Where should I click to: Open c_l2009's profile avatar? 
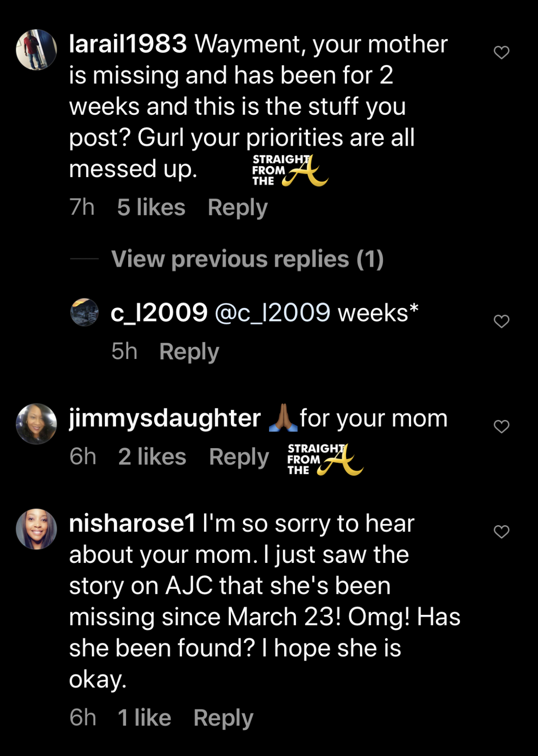[x=84, y=312]
